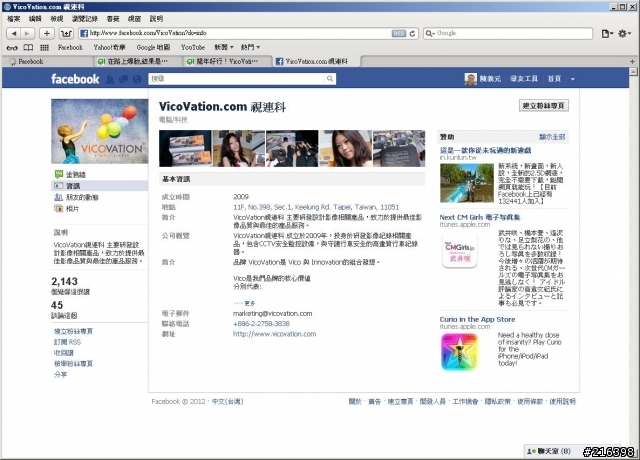Viewport: 640px width, 460px height.
Task: Open the fourth photo thumbnail of a woman's face
Action: tap(346, 149)
